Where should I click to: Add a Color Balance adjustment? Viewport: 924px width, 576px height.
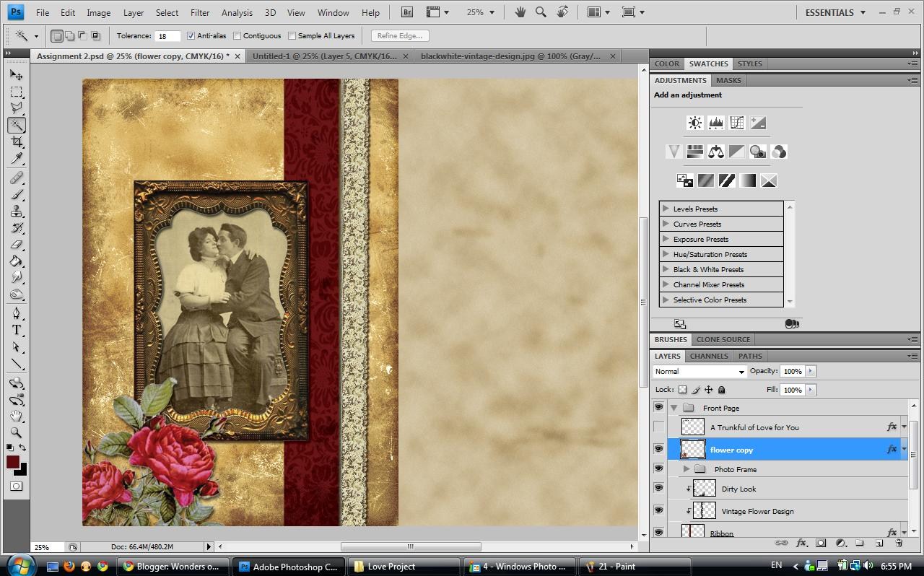(715, 152)
